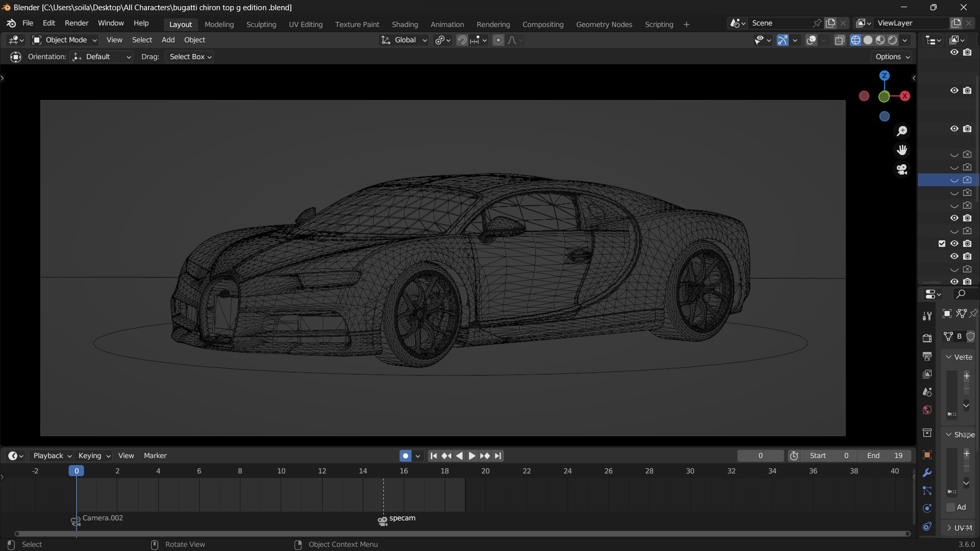Open the Object Mode dropdown
This screenshot has height=551, width=980.
pyautogui.click(x=64, y=40)
